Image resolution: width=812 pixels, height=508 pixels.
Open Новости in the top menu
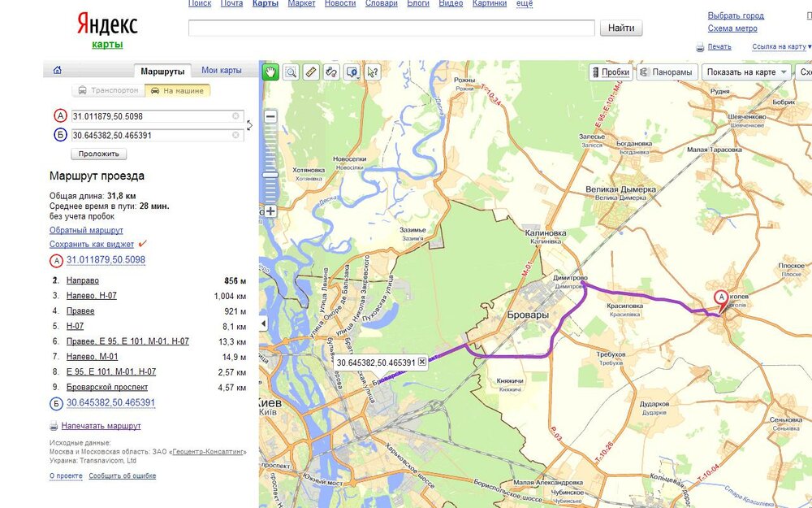tap(339, 4)
